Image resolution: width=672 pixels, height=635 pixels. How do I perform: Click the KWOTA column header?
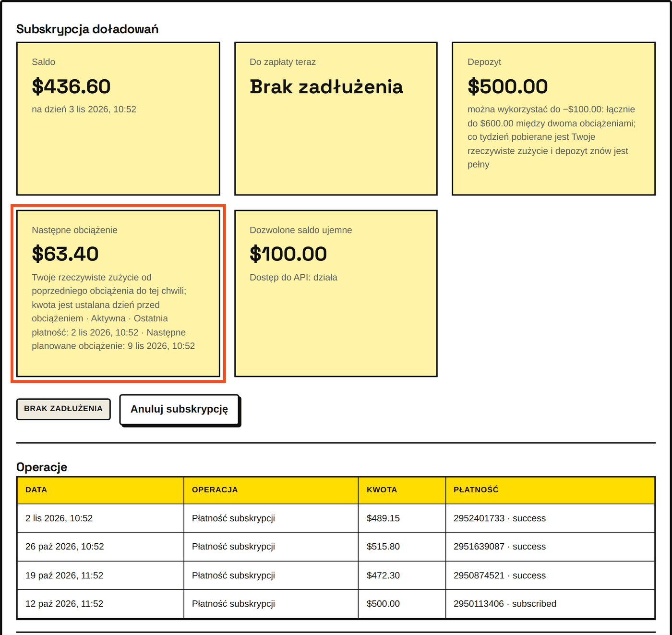(402, 490)
